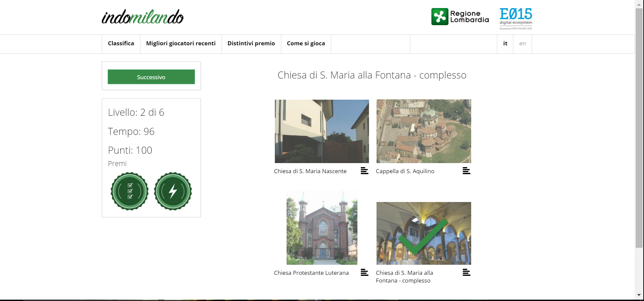This screenshot has width=644, height=301.
Task: Click the lightning bolt award badge
Action: (173, 191)
